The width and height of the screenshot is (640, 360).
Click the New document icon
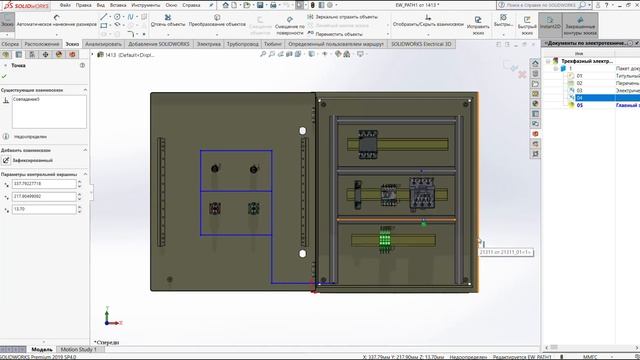[x=234, y=5]
